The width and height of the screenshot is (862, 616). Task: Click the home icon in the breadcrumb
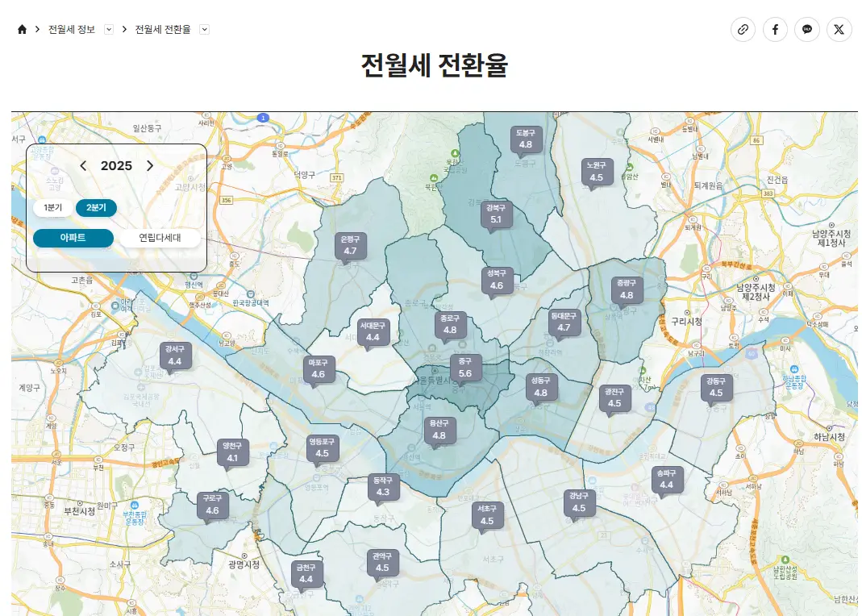[x=22, y=29]
